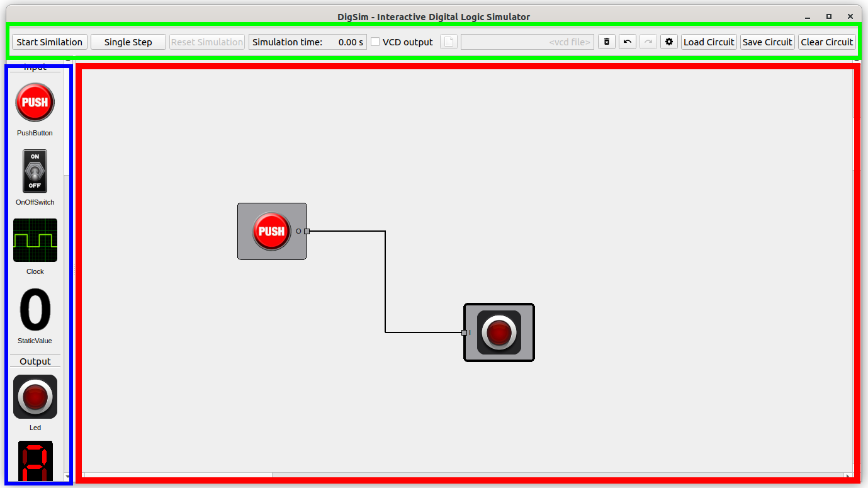Click the vcd file name input field

point(527,42)
